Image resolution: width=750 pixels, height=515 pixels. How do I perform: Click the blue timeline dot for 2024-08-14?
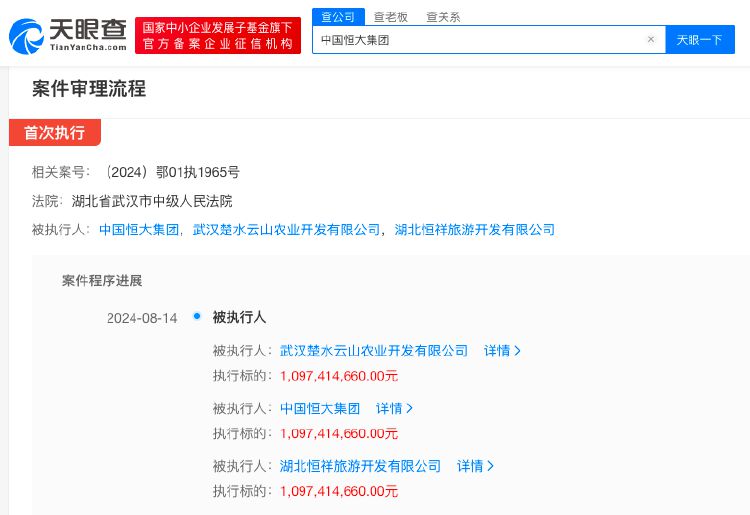(x=197, y=316)
